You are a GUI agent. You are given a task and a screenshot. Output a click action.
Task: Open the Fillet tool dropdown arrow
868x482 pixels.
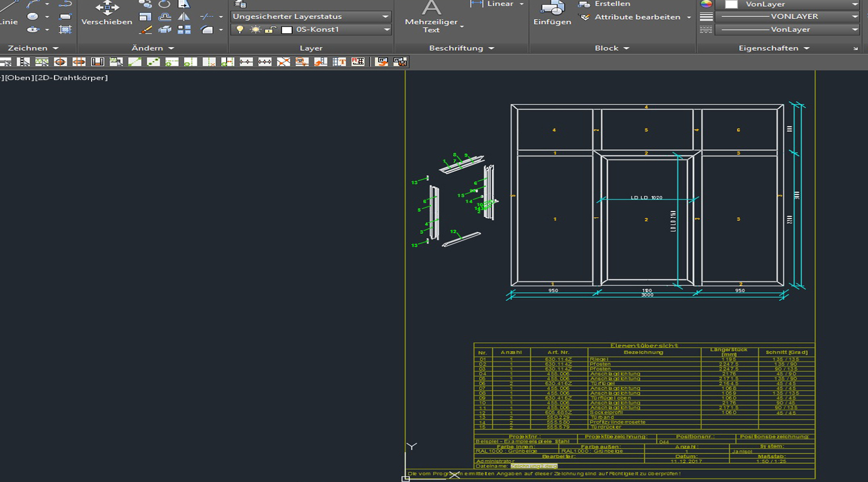221,30
